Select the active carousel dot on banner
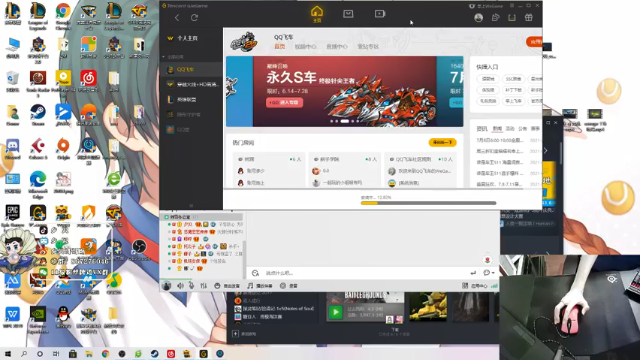Image resolution: width=640 pixels, height=360 pixels. [x=345, y=121]
